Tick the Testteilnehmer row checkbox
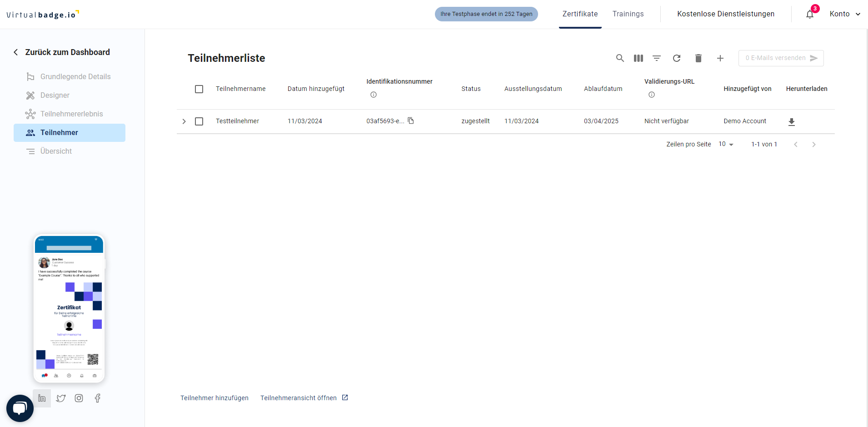 pyautogui.click(x=199, y=121)
